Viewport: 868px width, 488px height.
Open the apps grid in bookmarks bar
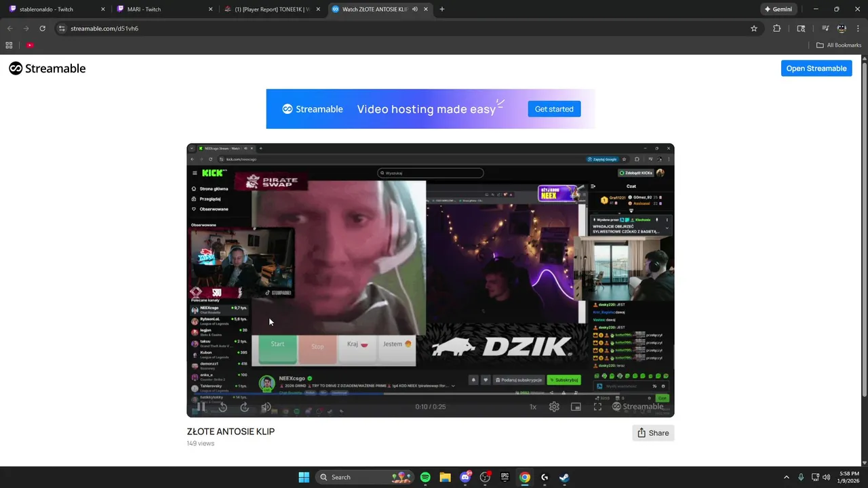tap(9, 45)
